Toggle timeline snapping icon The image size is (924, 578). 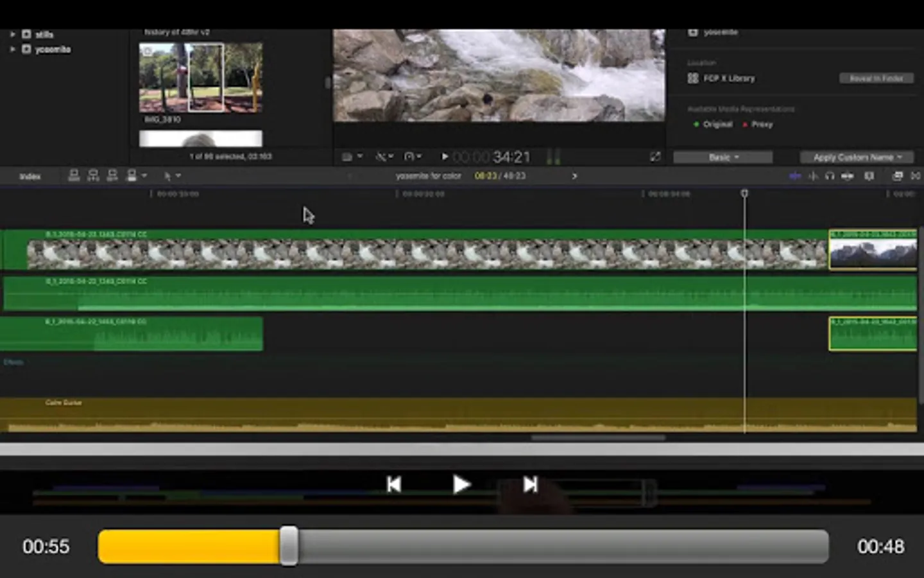point(847,176)
